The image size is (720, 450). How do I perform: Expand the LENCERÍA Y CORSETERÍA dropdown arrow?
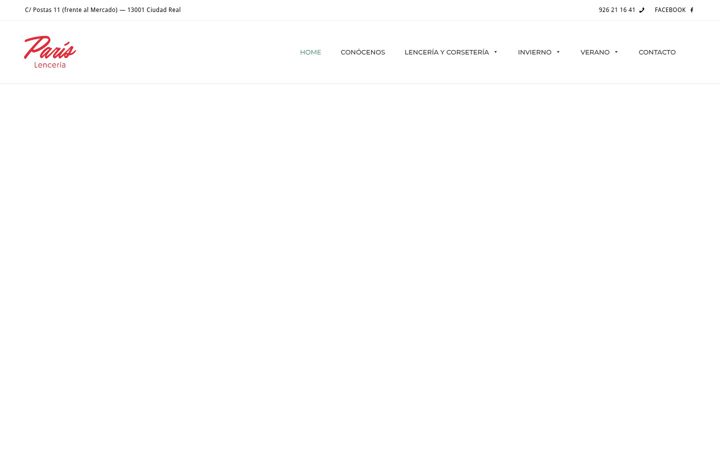click(495, 52)
